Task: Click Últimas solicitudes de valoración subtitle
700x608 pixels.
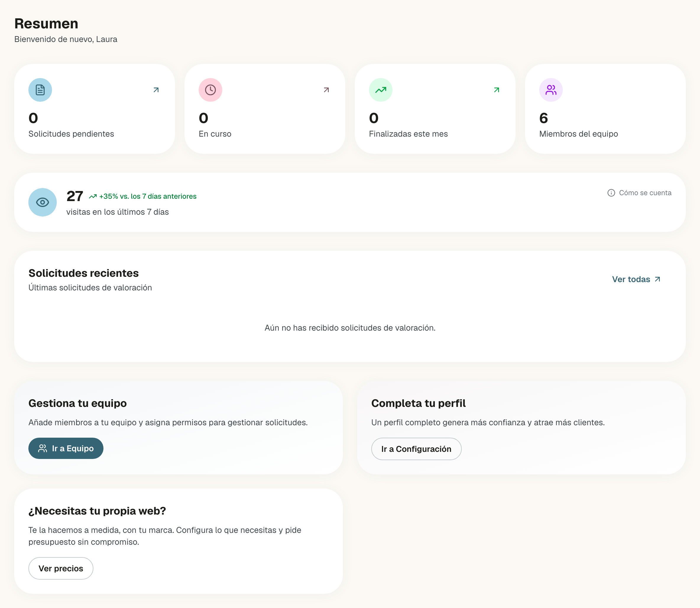Action: pos(90,288)
